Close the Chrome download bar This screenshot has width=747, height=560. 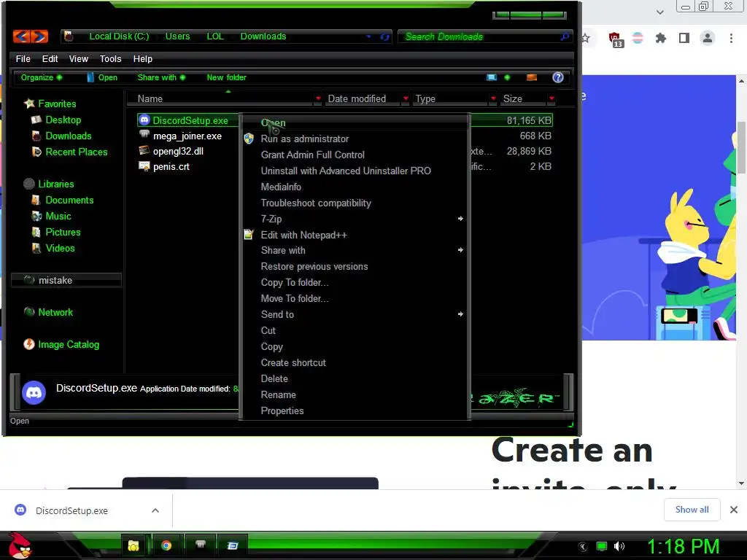coord(734,510)
